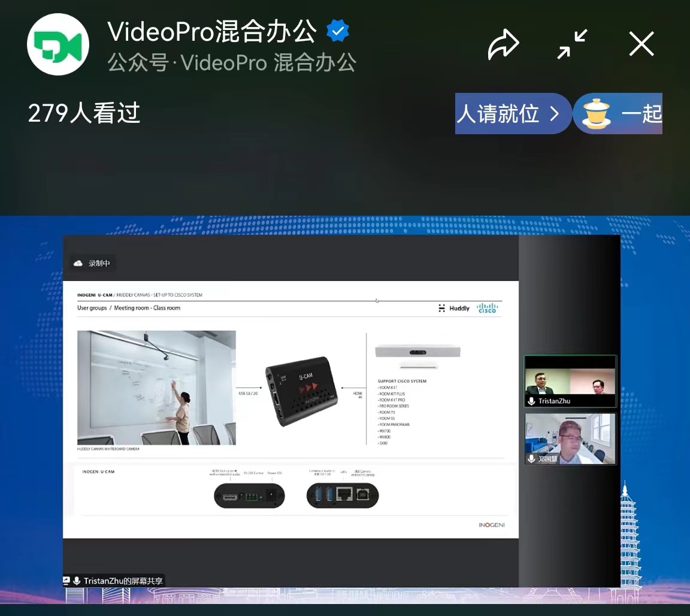Select TristanZhu's video thumbnail

(x=570, y=379)
